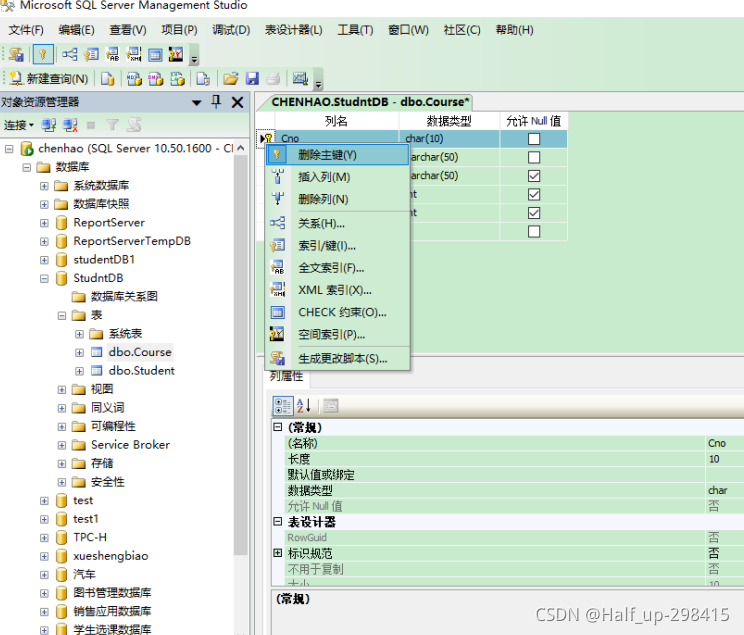The height and width of the screenshot is (635, 744).
Task: Open the 连接 dropdown in Object Explorer
Action: point(19,125)
